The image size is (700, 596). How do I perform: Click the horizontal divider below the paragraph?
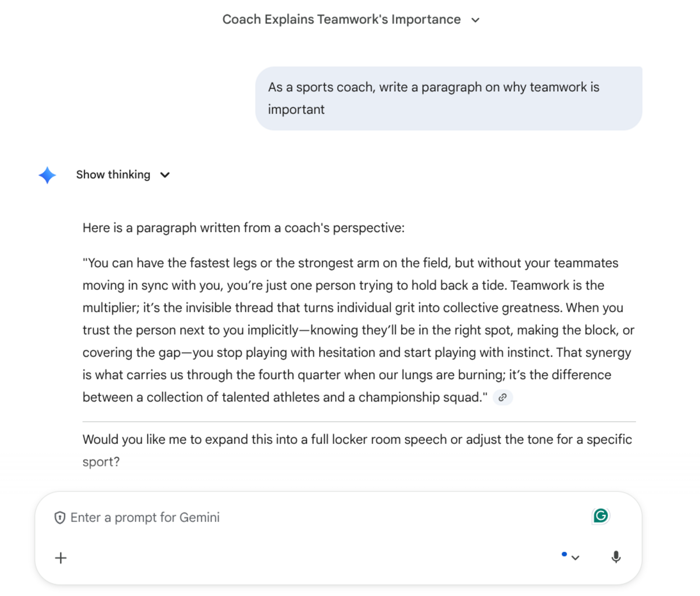pos(359,422)
